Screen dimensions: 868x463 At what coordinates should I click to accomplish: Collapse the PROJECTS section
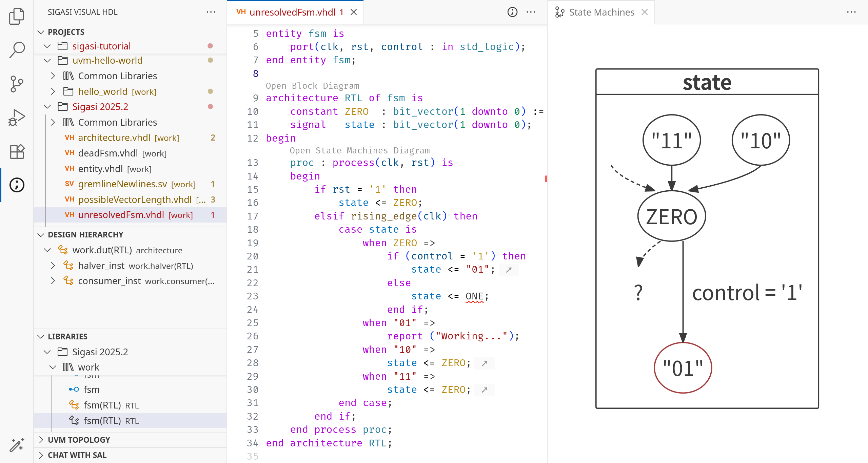41,32
